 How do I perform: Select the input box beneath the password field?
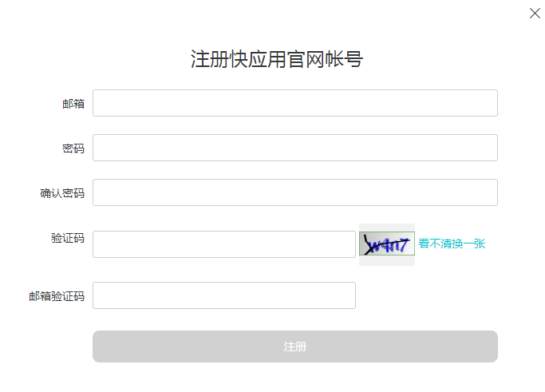point(295,192)
